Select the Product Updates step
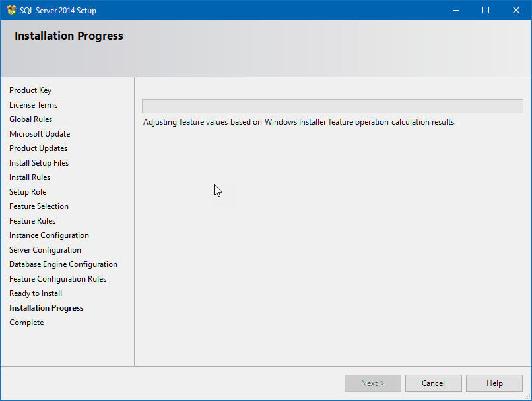The height and width of the screenshot is (401, 532). click(38, 148)
